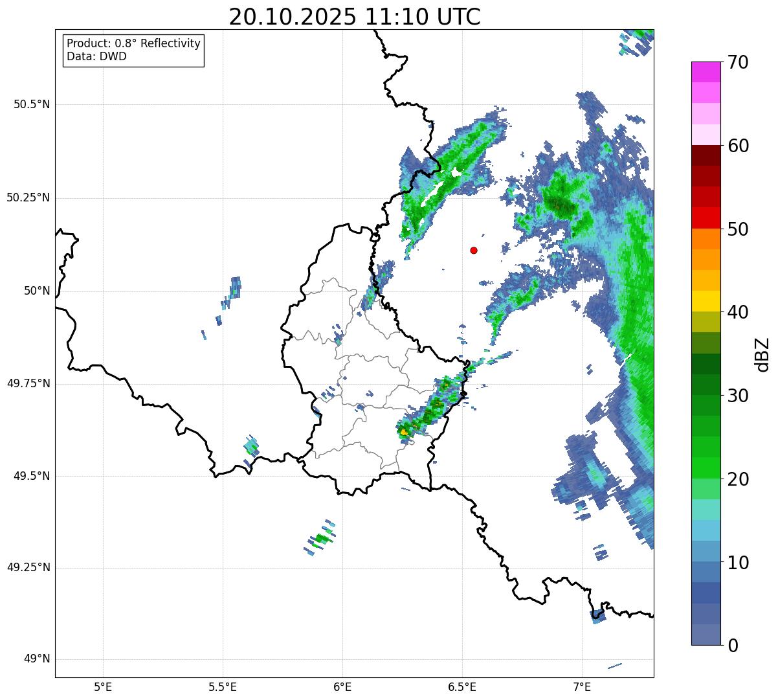Click the colorbar tick label "40"
Image resolution: width=778 pixels, height=700 pixels.
click(738, 312)
